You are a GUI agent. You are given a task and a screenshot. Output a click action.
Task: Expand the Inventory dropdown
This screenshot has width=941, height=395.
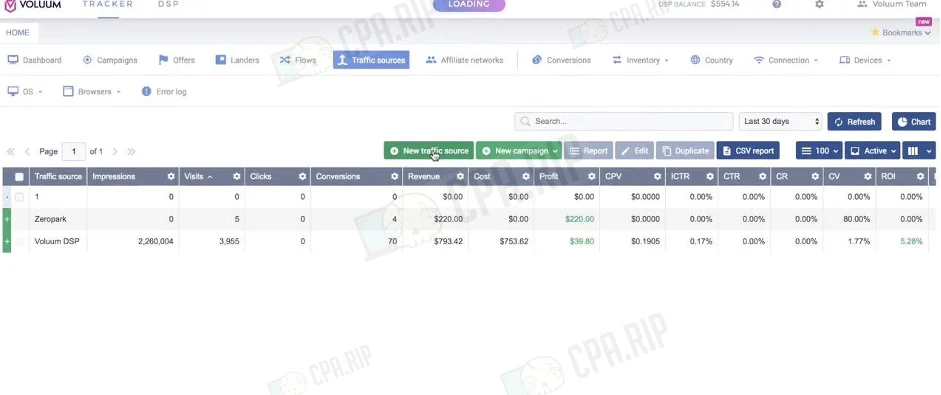640,60
